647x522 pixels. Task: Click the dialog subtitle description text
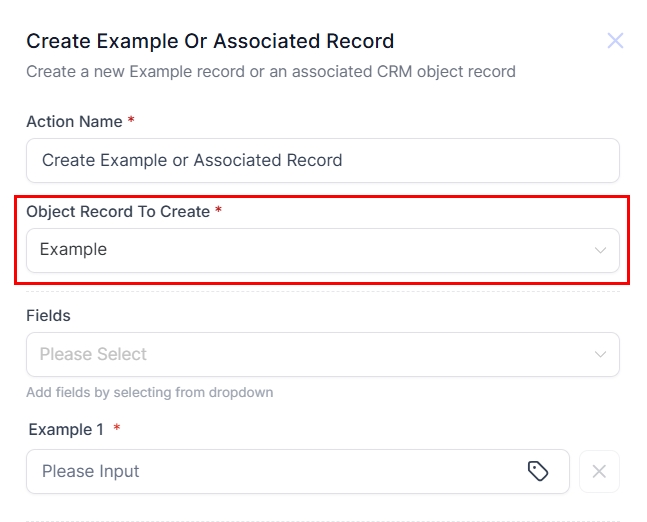[x=270, y=72]
